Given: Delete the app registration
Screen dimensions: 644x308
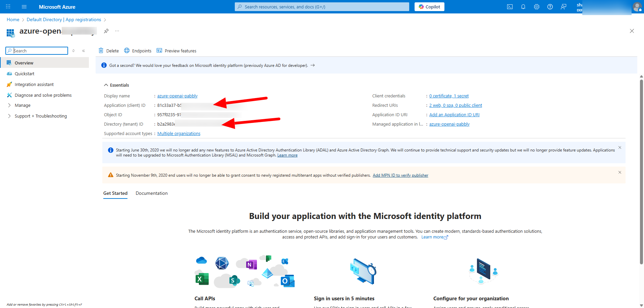Looking at the screenshot, I should 109,51.
